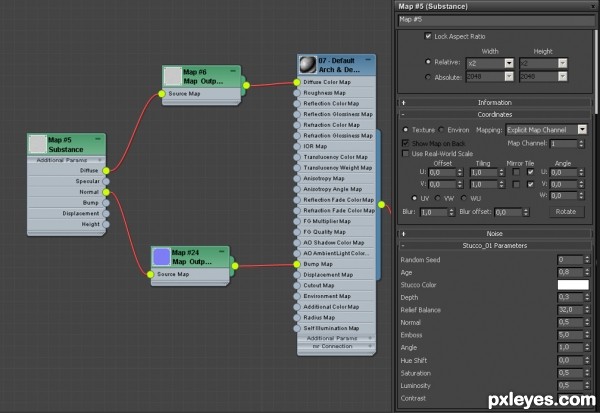Viewport: 600px width, 413px height.
Task: Open the Absolute Width 2048 dropdown
Action: pos(509,77)
